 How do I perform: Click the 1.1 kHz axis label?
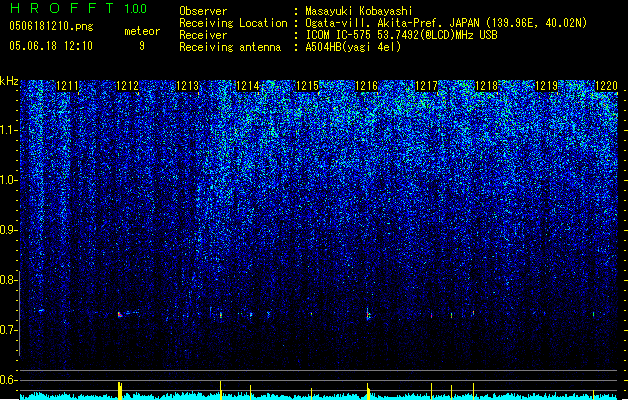tap(8, 130)
